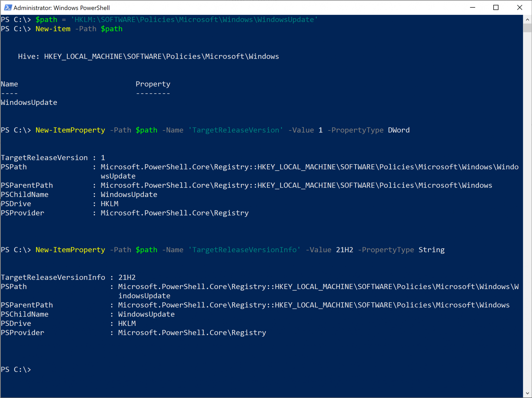The image size is (532, 398).
Task: Click the 'String' property type text
Action: [431, 250]
